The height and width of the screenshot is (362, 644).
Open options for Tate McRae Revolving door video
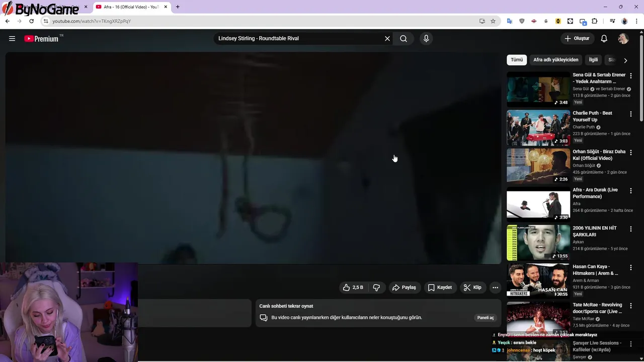click(x=631, y=306)
